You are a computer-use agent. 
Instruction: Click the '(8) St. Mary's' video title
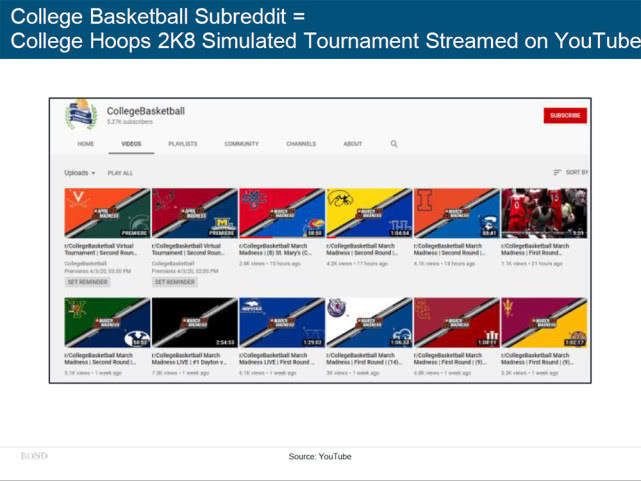276,249
